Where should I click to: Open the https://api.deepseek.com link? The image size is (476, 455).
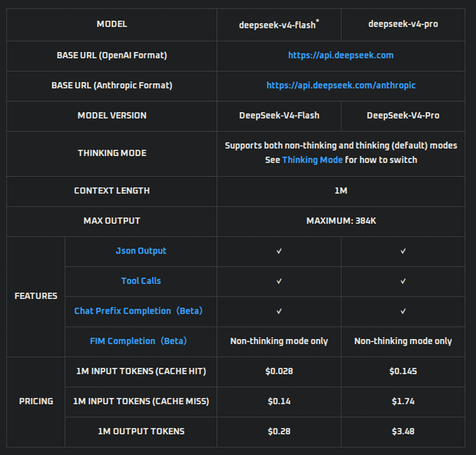pyautogui.click(x=341, y=55)
